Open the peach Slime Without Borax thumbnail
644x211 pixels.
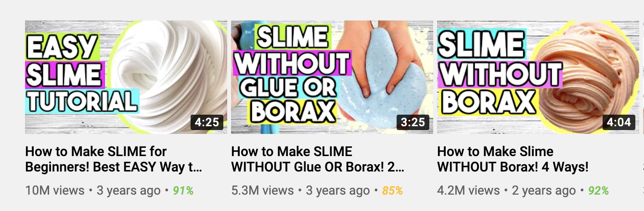tap(538, 77)
